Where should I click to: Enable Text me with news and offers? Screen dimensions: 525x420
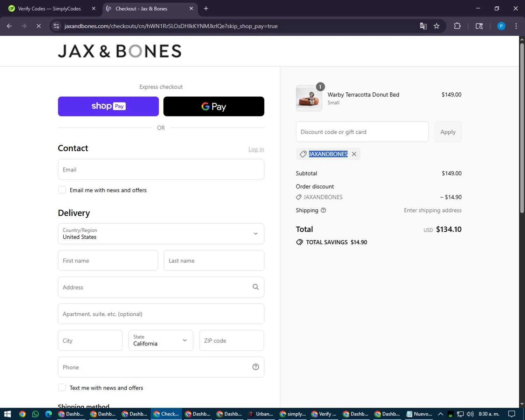click(62, 387)
